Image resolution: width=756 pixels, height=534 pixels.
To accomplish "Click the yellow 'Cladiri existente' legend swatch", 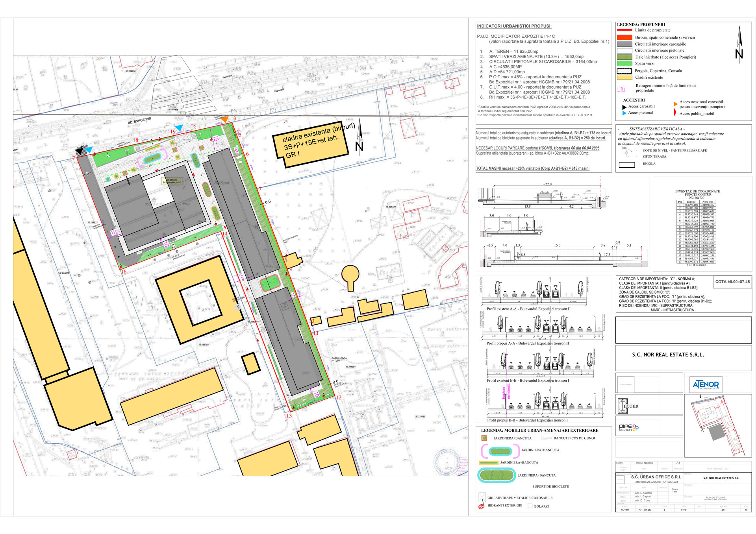I will coord(624,78).
